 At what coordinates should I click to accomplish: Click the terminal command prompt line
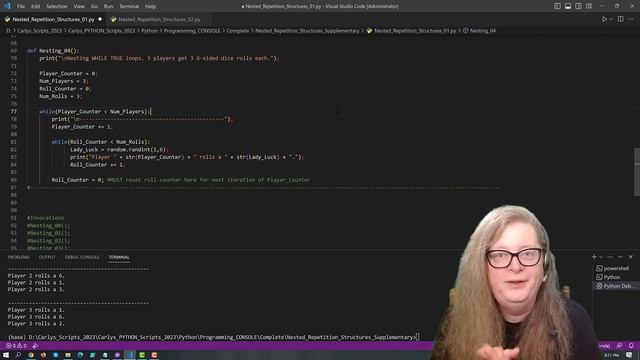pyautogui.click(x=213, y=337)
